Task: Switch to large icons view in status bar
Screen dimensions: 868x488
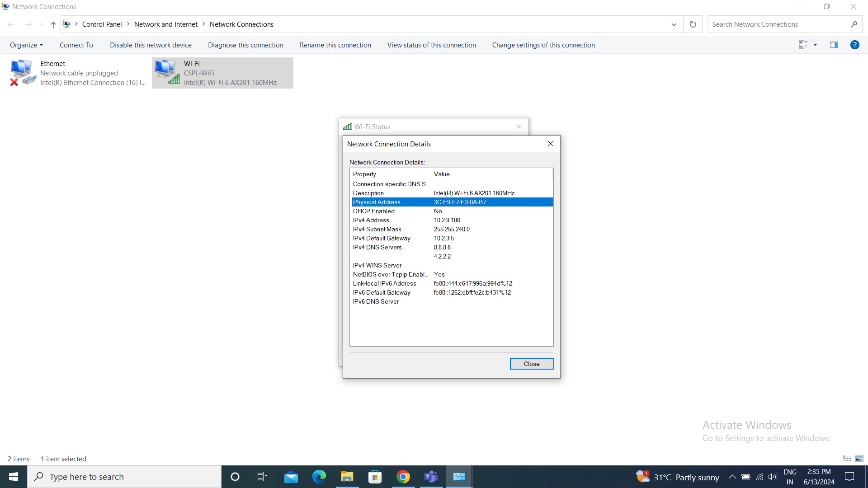Action: [859, 459]
